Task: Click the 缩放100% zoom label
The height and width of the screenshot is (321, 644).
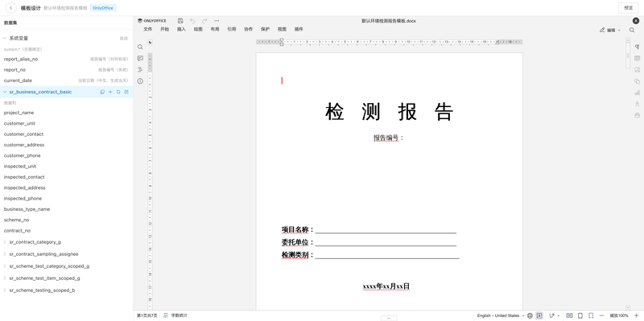Action: [x=619, y=315]
